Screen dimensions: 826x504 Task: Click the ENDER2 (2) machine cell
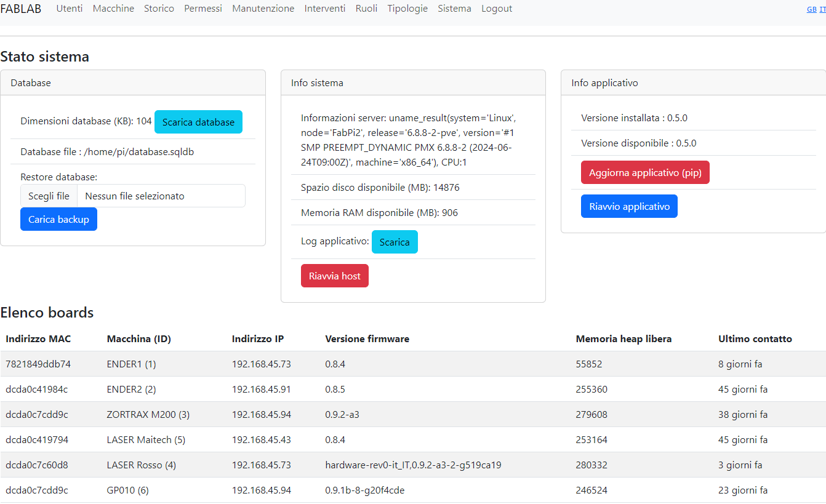click(131, 389)
